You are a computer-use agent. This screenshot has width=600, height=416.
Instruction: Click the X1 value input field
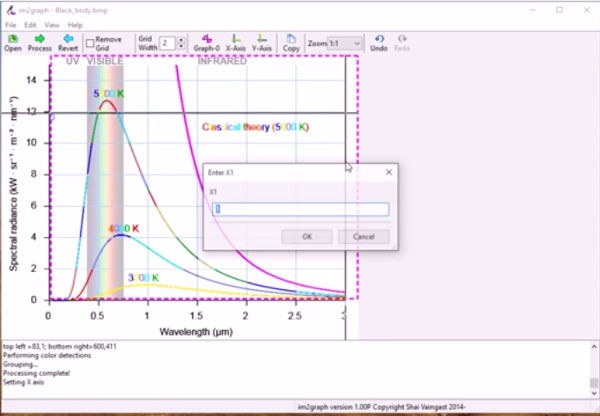point(299,209)
